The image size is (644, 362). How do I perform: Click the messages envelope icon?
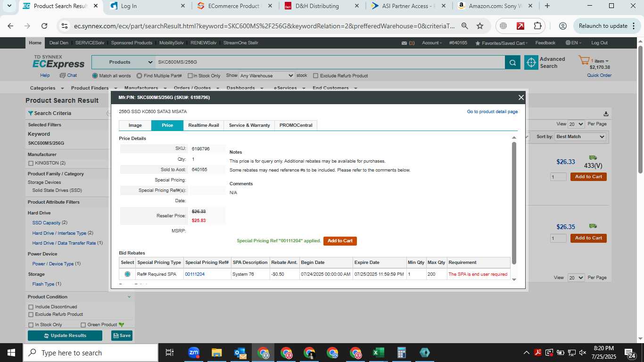click(404, 43)
